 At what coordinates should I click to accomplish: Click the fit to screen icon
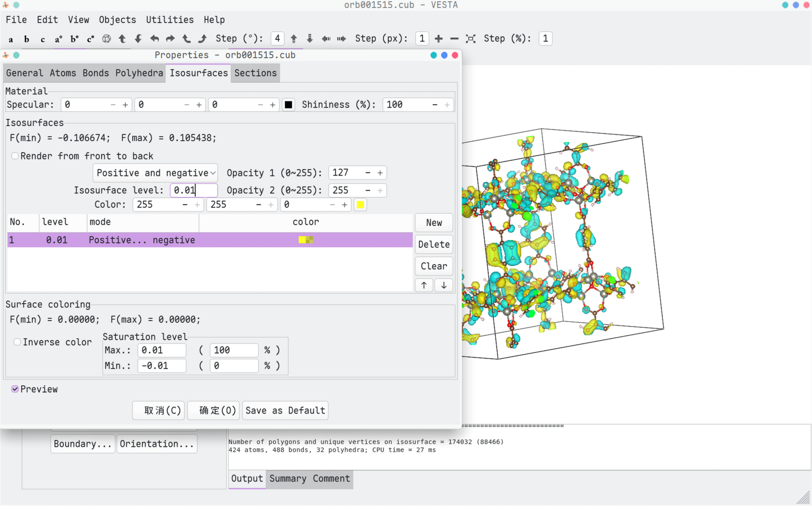[471, 39]
